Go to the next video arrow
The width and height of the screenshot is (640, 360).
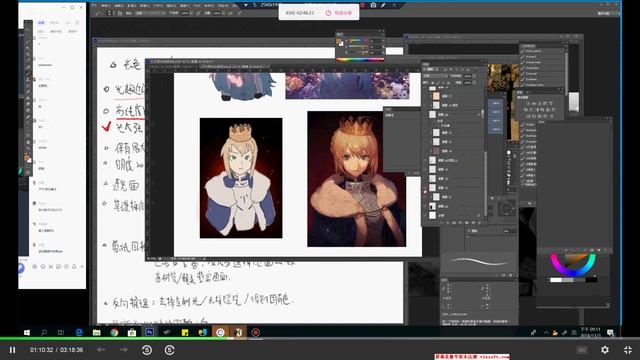point(124,350)
